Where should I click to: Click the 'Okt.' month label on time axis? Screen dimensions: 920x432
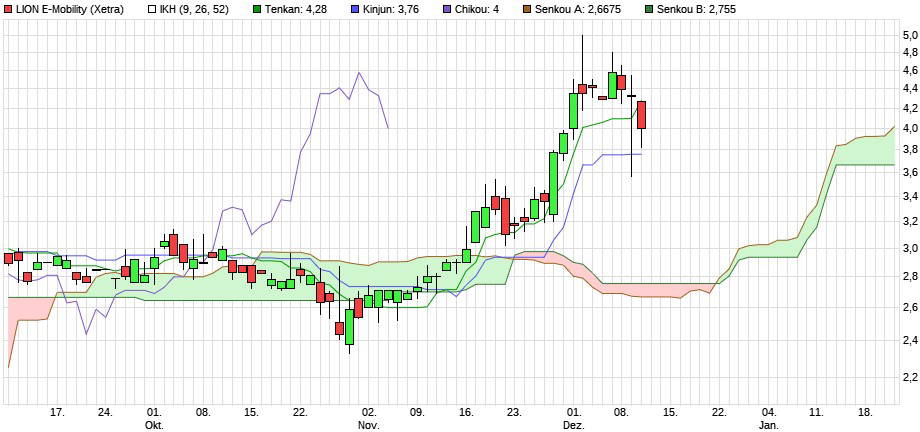[154, 424]
